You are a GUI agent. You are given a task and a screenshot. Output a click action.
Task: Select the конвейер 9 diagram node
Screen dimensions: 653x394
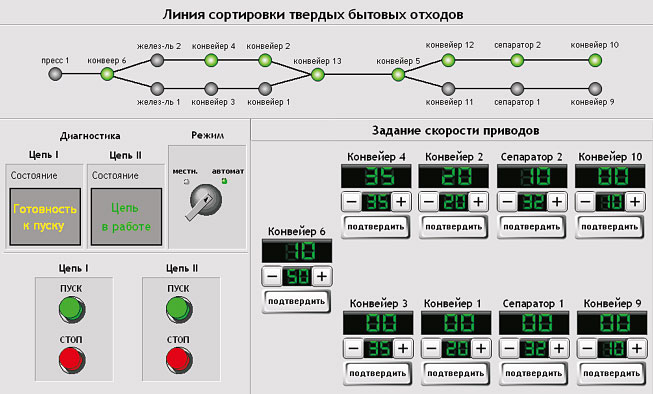(595, 88)
